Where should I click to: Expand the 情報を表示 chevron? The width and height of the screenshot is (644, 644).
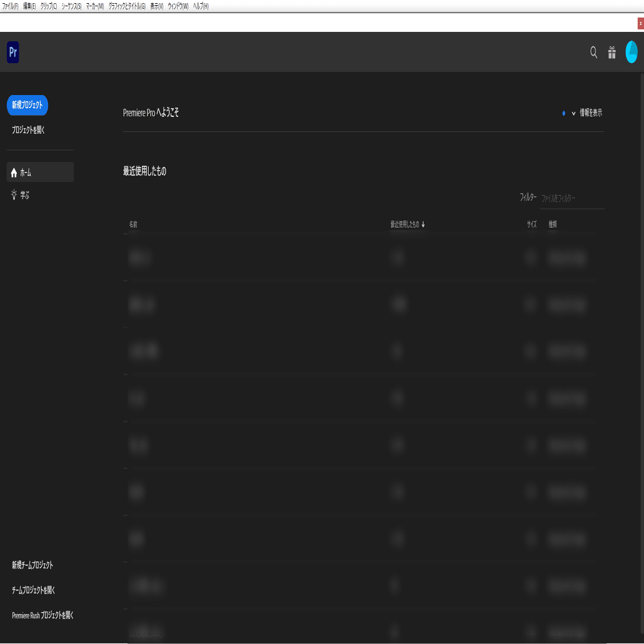tap(573, 113)
